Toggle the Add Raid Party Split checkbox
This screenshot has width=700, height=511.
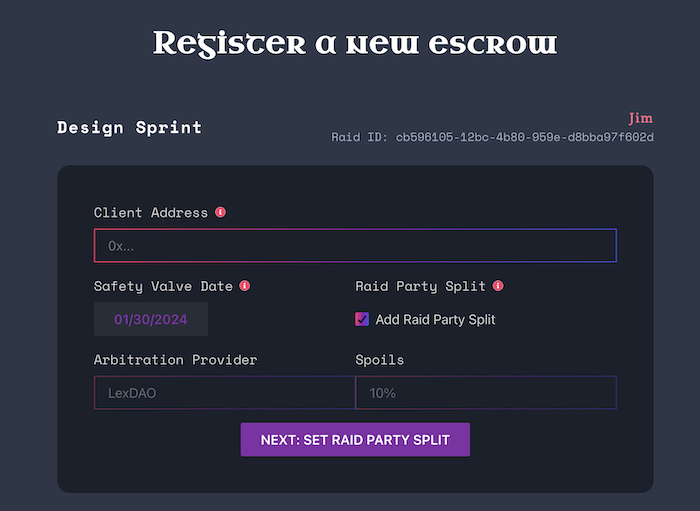tap(362, 319)
